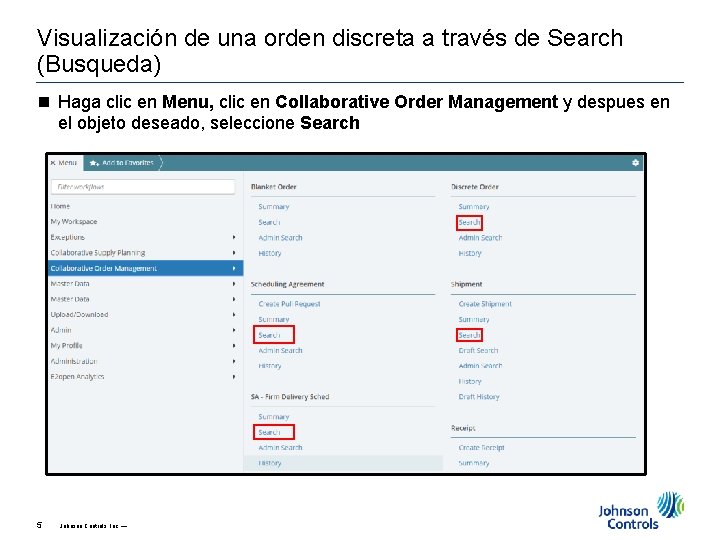
Task: Open Search under Scheduling Agreement
Action: 269,335
